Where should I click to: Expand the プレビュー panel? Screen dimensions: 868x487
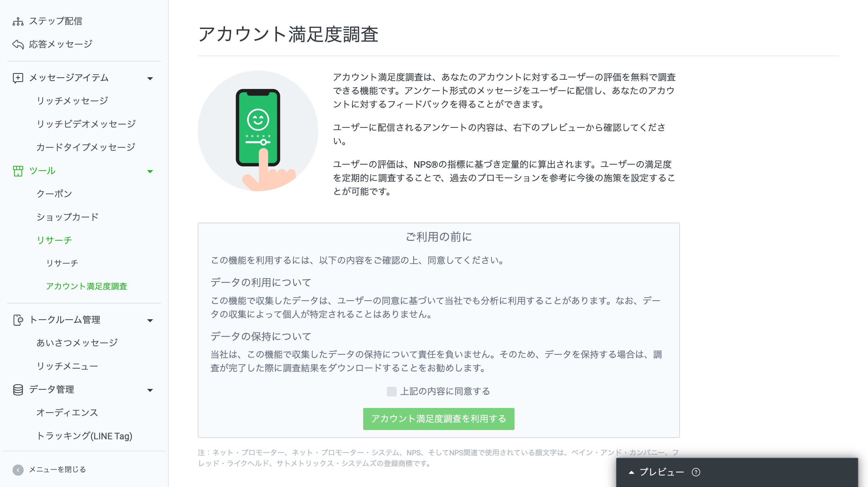point(656,472)
